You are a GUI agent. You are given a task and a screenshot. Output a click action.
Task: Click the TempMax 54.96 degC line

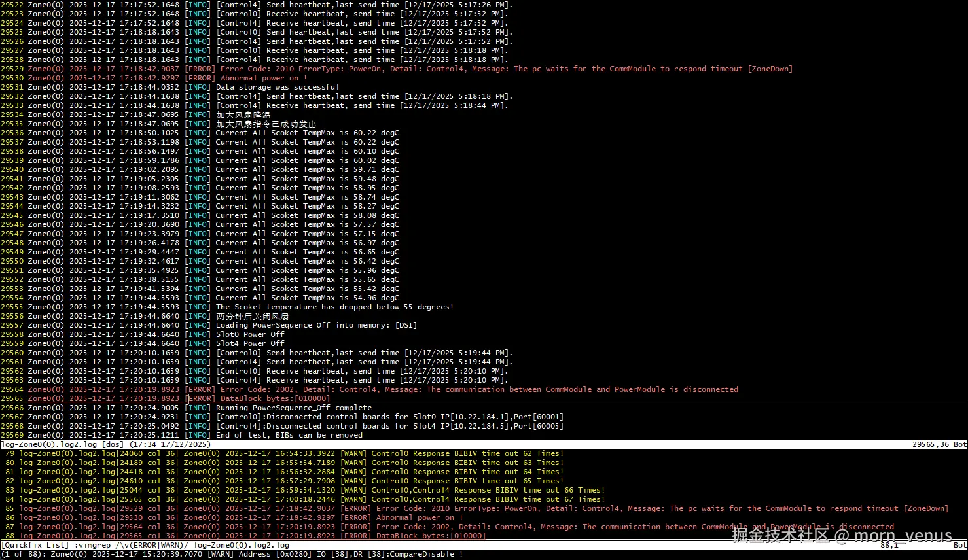click(x=200, y=298)
